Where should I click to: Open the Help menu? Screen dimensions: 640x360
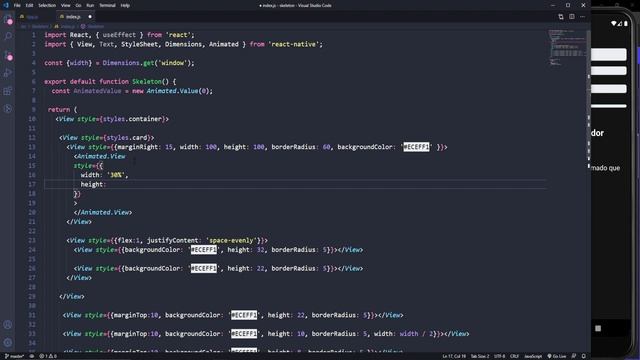coord(125,5)
